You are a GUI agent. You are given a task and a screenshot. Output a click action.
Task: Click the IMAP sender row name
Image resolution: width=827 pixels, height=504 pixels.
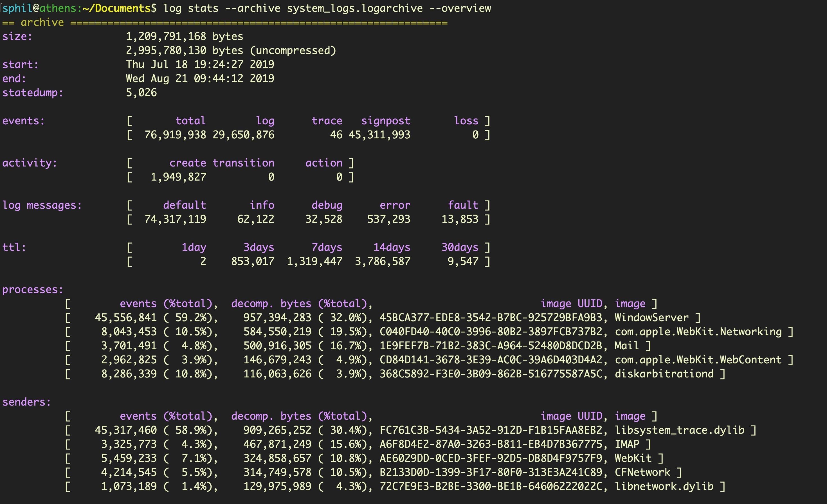click(627, 444)
